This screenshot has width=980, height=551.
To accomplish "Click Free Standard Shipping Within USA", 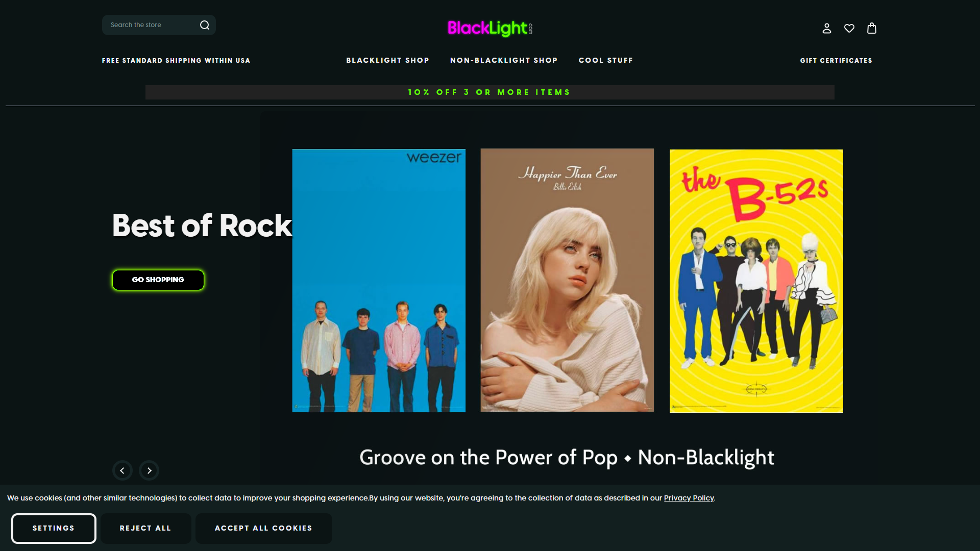I will point(176,60).
